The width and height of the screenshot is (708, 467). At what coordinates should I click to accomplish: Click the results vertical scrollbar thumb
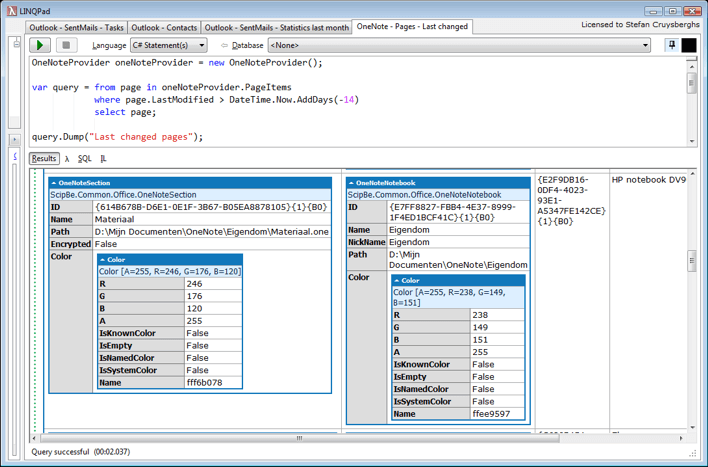click(691, 261)
